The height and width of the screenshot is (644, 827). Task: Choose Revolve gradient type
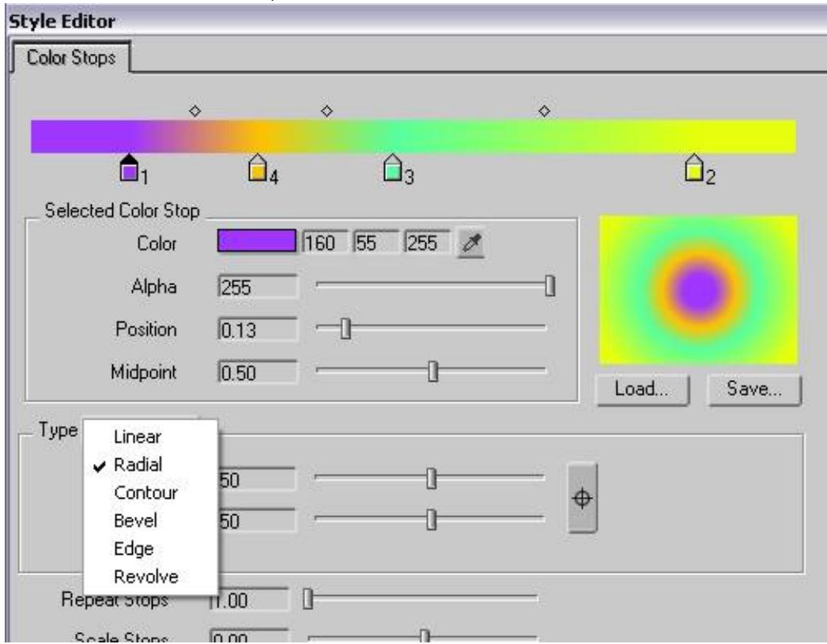point(145,576)
